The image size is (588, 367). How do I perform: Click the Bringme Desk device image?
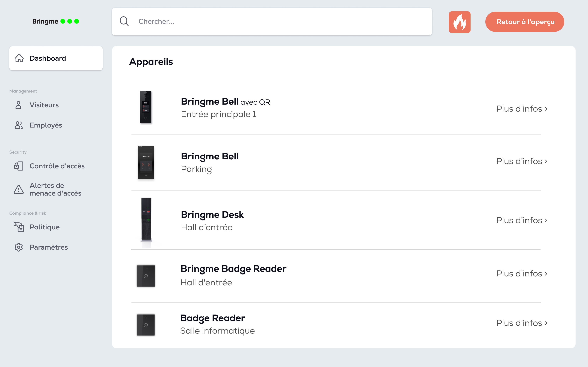pos(146,220)
